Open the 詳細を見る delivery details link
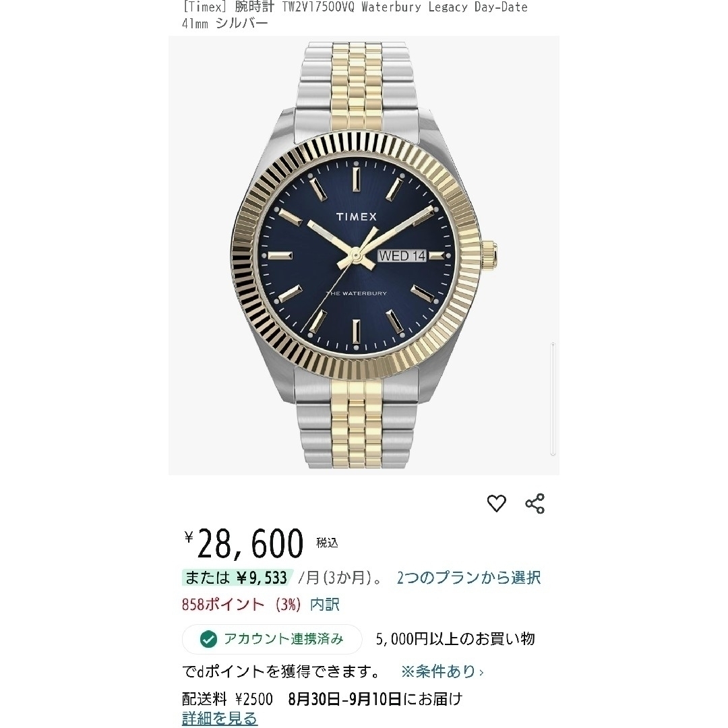Image resolution: width=728 pixels, height=728 pixels. point(220,719)
